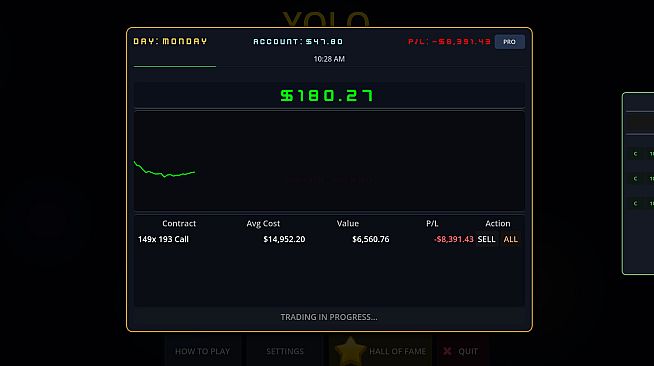This screenshot has height=366, width=654.
Task: Click the Action column header
Action: pyautogui.click(x=498, y=223)
